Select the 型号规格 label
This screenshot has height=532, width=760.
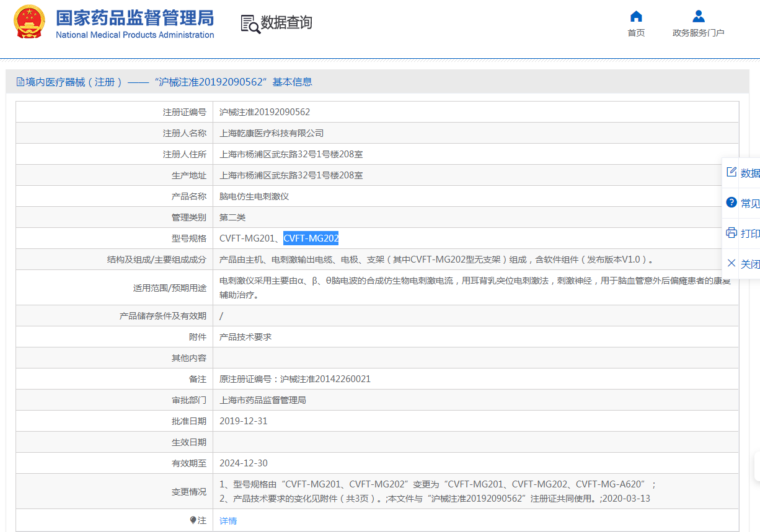click(x=188, y=238)
